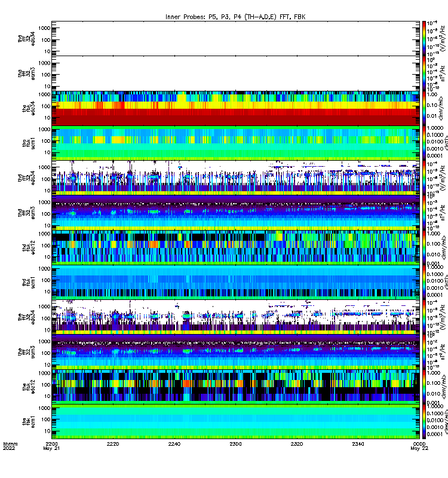The image size is (448, 478).
Task: Click the "the fbk scm1" y-axis label
Action: (x=28, y=421)
